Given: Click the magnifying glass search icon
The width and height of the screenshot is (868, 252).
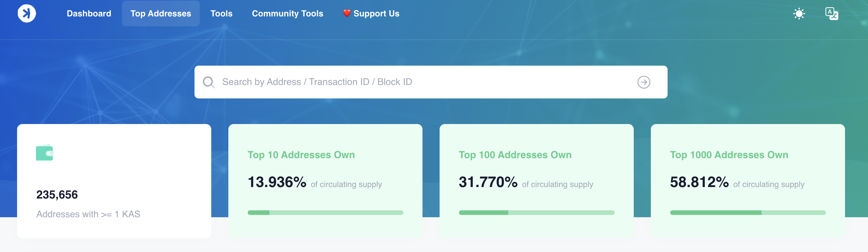Looking at the screenshot, I should coord(209,82).
